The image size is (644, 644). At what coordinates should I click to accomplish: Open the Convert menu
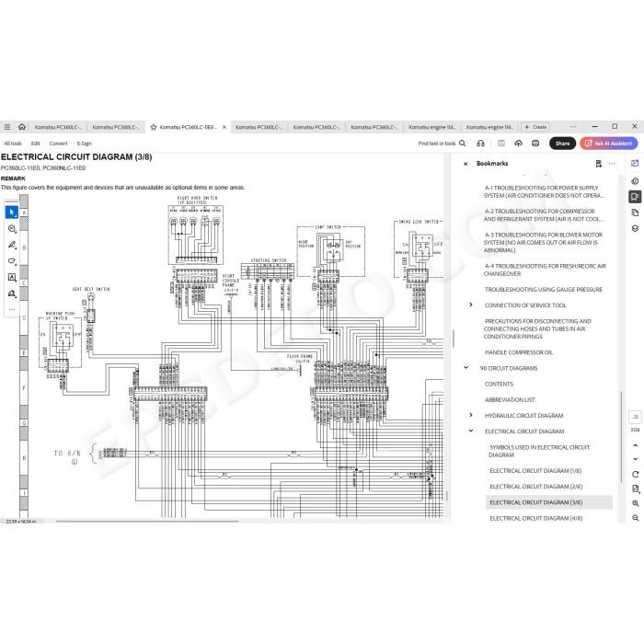[58, 144]
